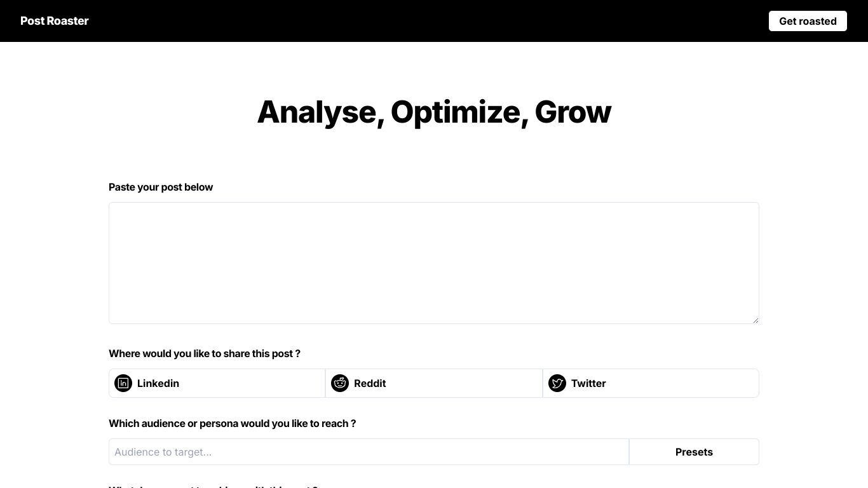Select Linkedin as sharing platform
This screenshot has height=488, width=868.
[217, 383]
